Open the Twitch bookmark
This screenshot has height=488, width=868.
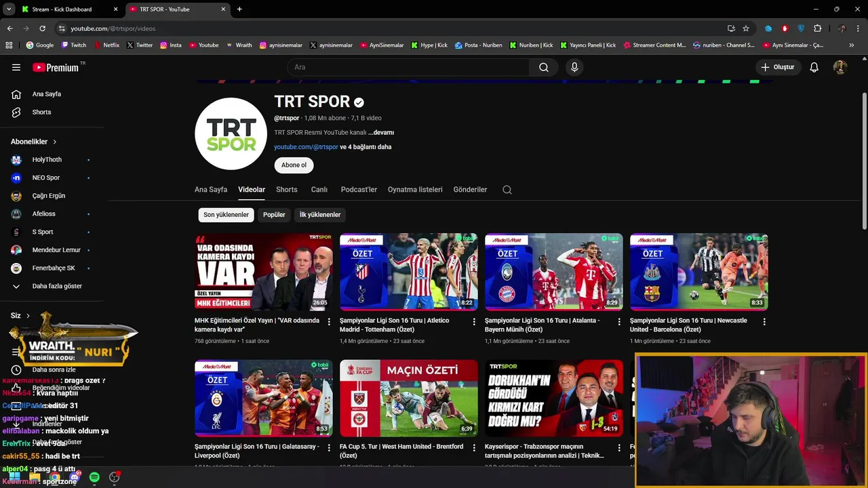74,45
